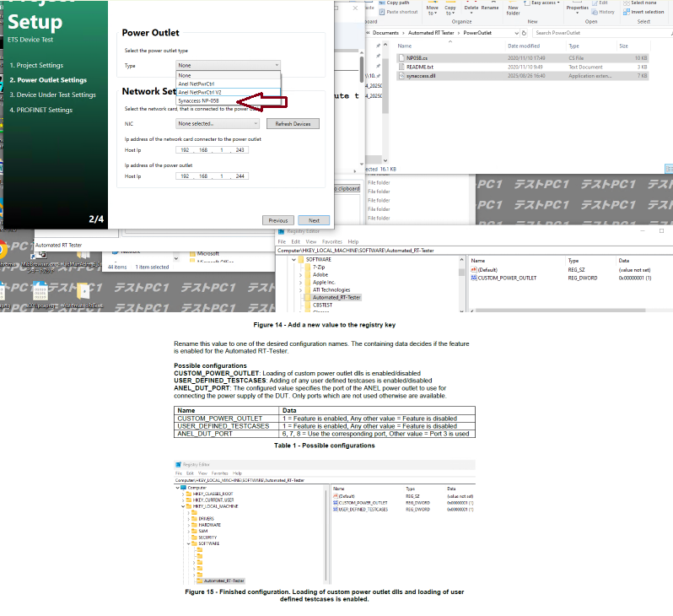Viewport: 673px width, 616px height.
Task: Choose 'None' in the open Type list
Action: [229, 76]
